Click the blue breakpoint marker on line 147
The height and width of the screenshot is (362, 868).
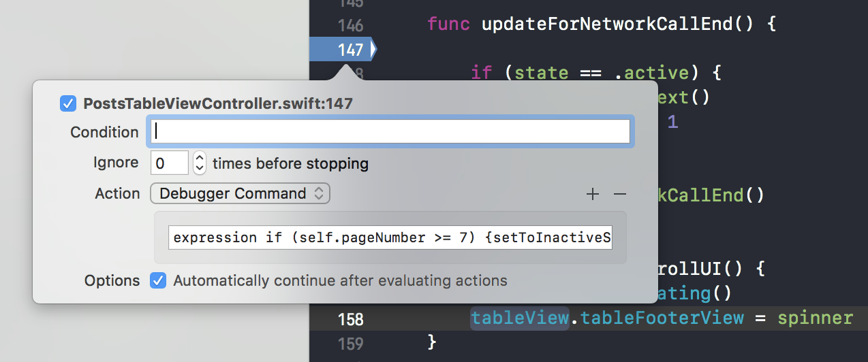tap(343, 50)
